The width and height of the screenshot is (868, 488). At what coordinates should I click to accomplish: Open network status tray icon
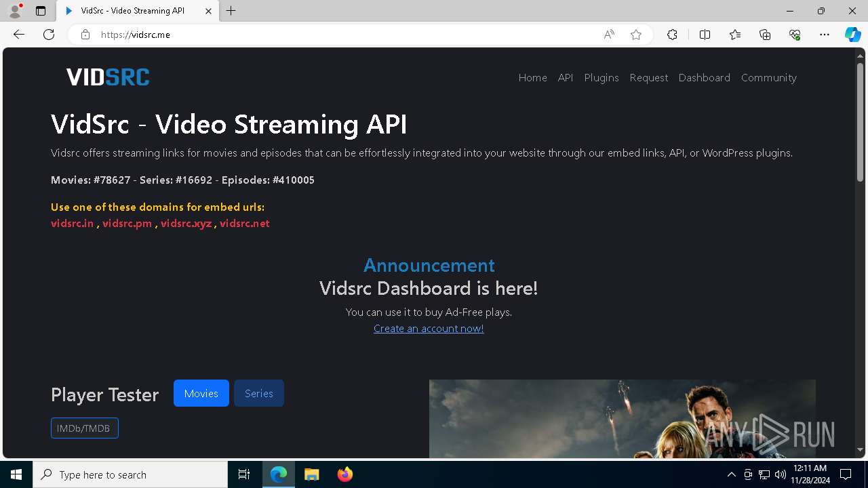(x=764, y=474)
